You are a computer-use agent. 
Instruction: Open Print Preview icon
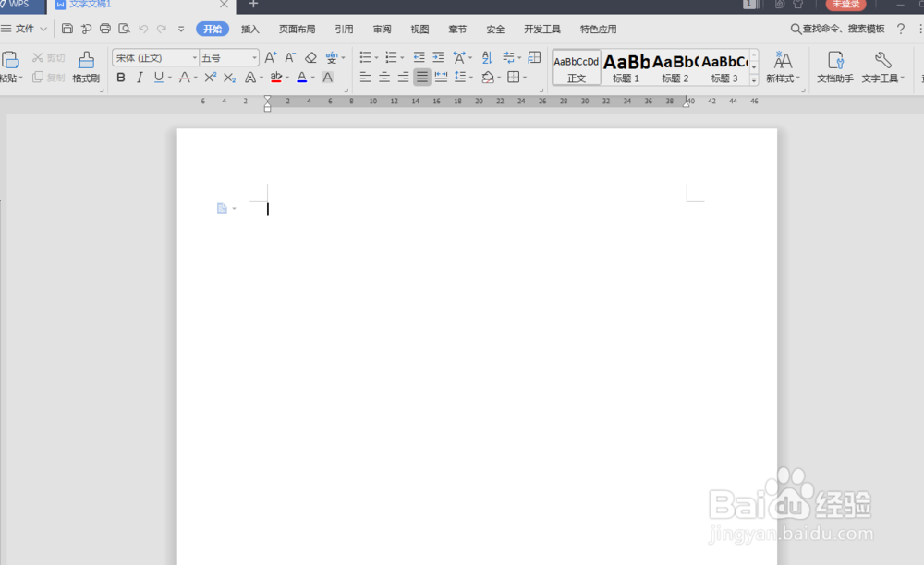pyautogui.click(x=124, y=29)
